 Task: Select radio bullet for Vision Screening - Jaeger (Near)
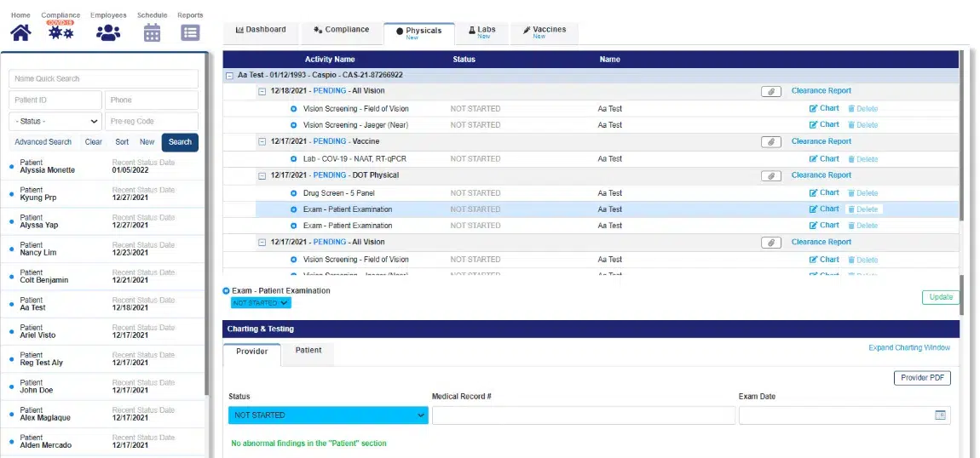[294, 125]
